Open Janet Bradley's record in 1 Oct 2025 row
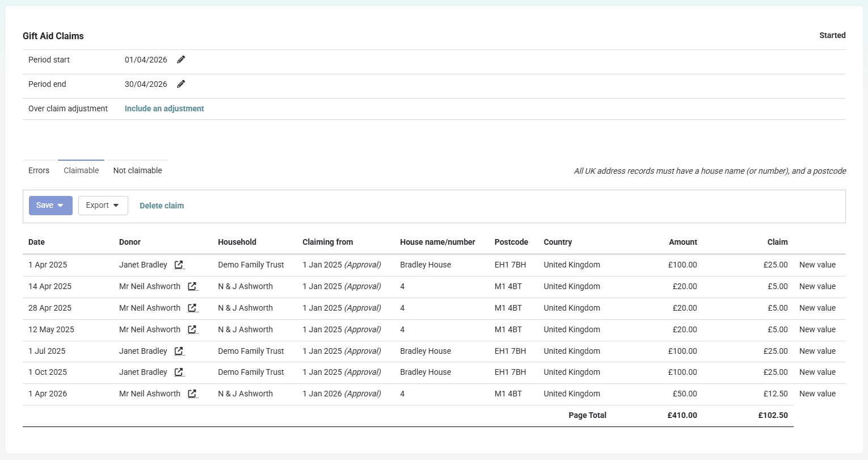This screenshot has height=460, width=868. pos(179,372)
